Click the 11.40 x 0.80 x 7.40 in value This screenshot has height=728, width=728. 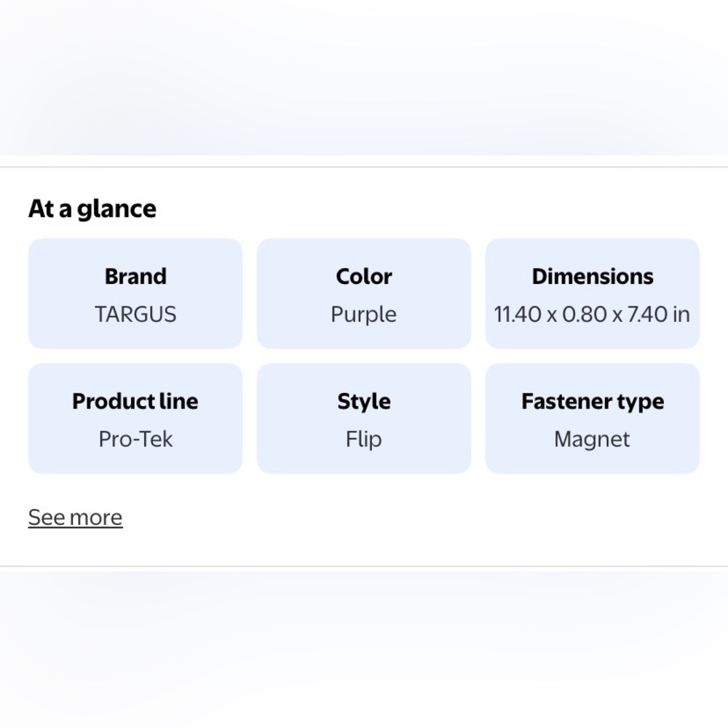pyautogui.click(x=592, y=314)
